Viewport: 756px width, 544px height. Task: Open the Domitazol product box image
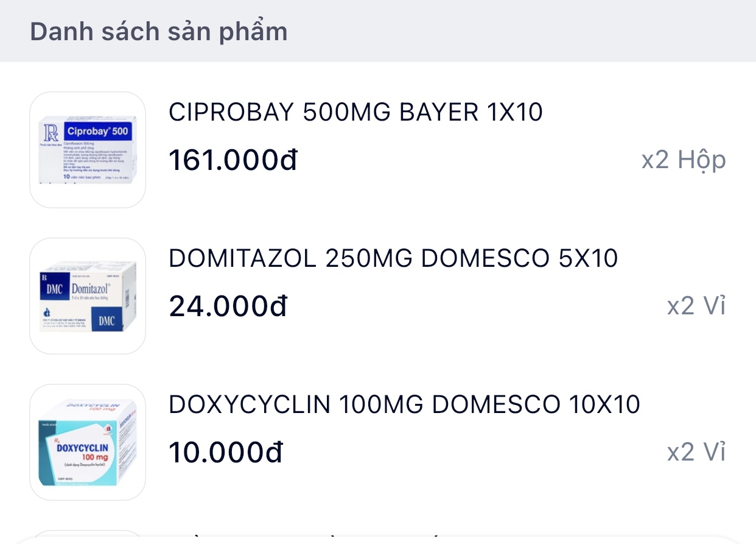tap(88, 296)
